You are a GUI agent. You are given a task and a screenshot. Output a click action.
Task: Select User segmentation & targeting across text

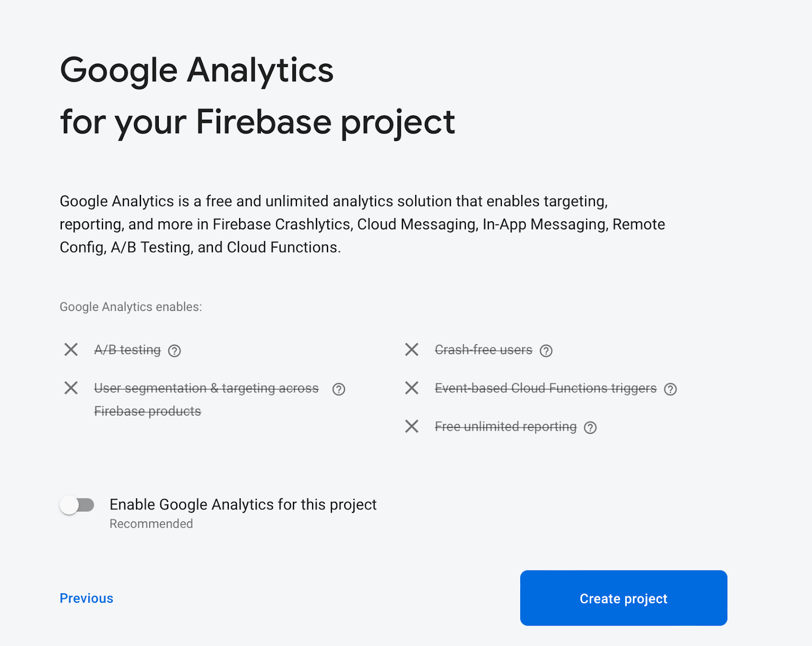(x=207, y=388)
